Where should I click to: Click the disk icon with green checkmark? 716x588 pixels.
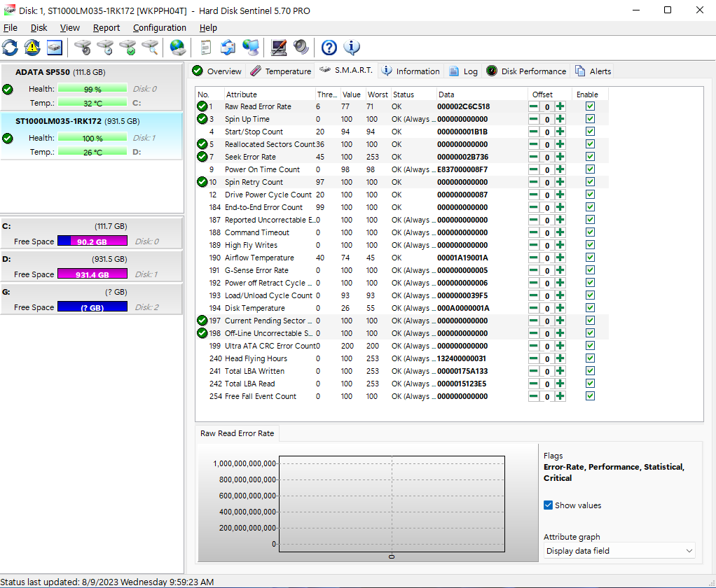coord(128,48)
